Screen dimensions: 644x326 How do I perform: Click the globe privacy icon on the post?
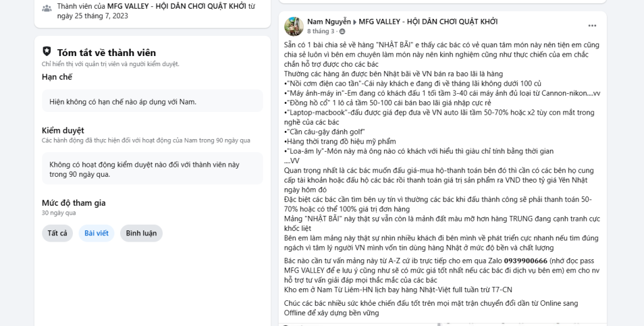point(342,31)
